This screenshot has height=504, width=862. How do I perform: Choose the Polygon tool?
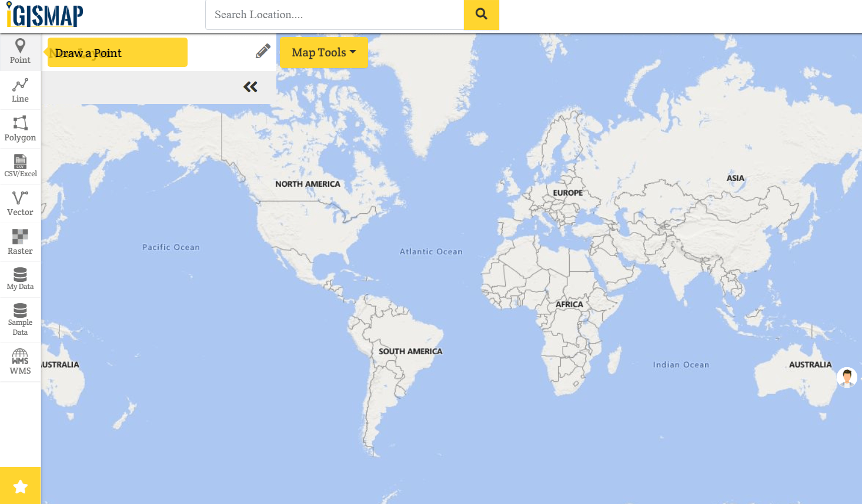coord(20,129)
